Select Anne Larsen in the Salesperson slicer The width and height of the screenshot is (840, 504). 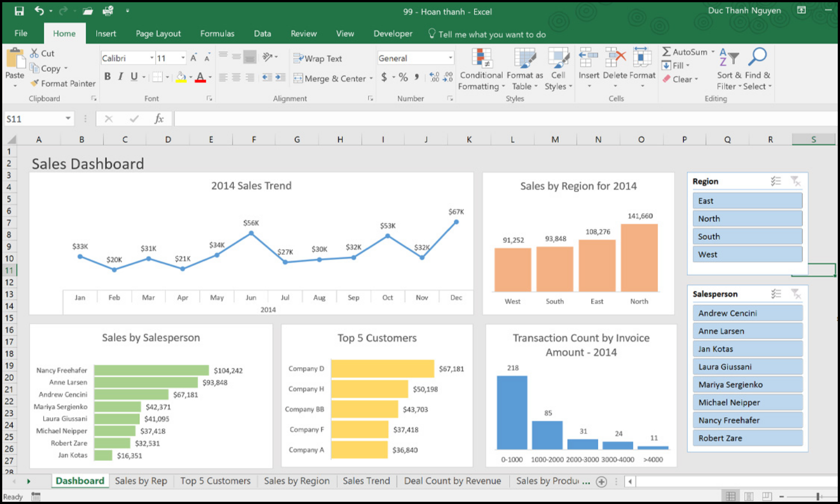[x=747, y=330]
